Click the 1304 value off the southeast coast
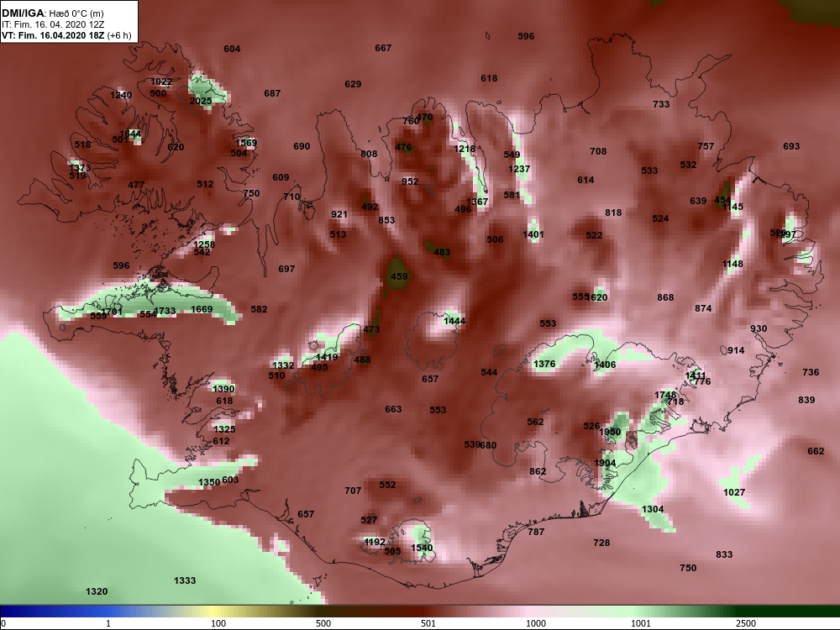The width and height of the screenshot is (840, 630). point(653,509)
